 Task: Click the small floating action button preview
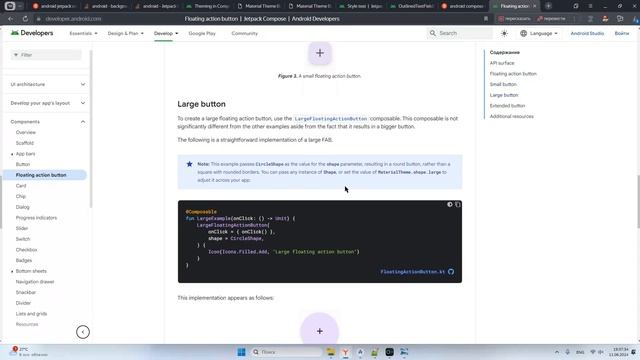pyautogui.click(x=320, y=53)
